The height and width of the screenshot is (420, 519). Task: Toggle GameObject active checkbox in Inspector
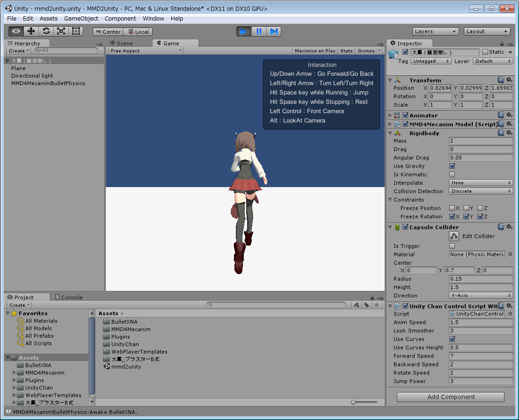(x=405, y=52)
